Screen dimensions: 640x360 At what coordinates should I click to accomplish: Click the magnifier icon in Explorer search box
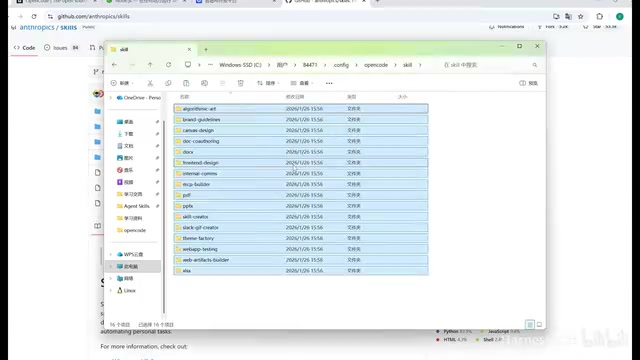pyautogui.click(x=535, y=65)
